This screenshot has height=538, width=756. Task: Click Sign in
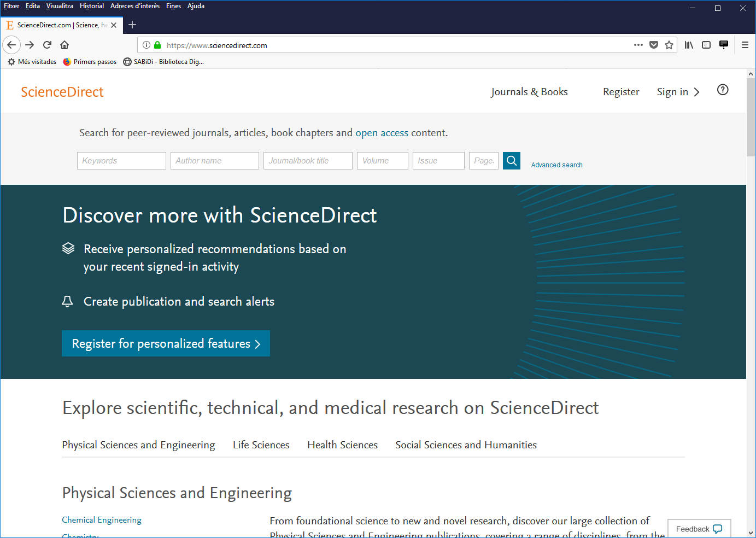click(x=678, y=92)
